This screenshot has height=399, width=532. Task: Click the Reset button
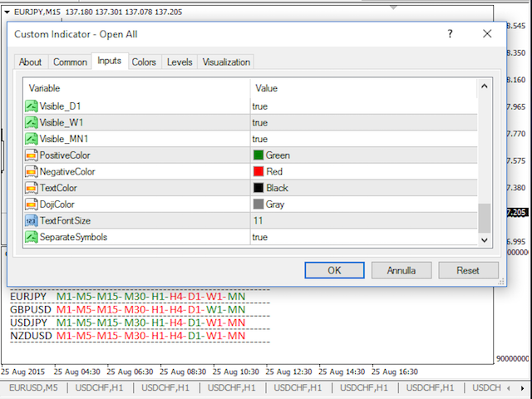coord(468,270)
